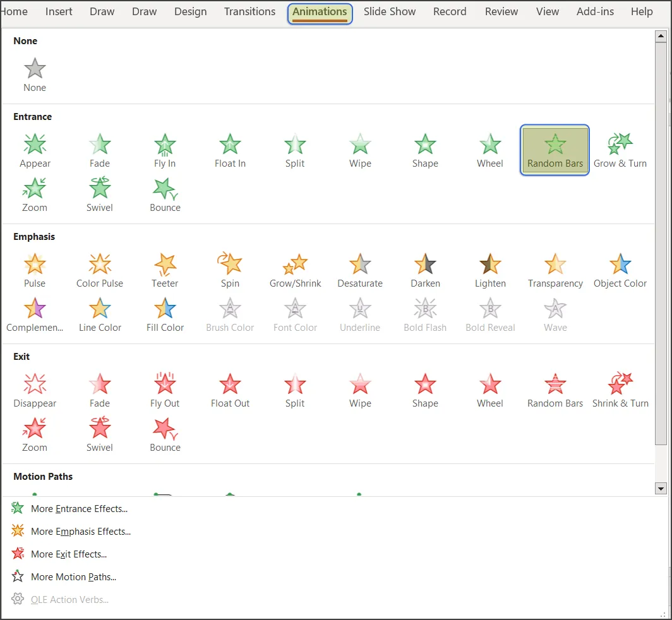Screen dimensions: 672x620
Task: Open the View ribbon tab
Action: point(548,11)
